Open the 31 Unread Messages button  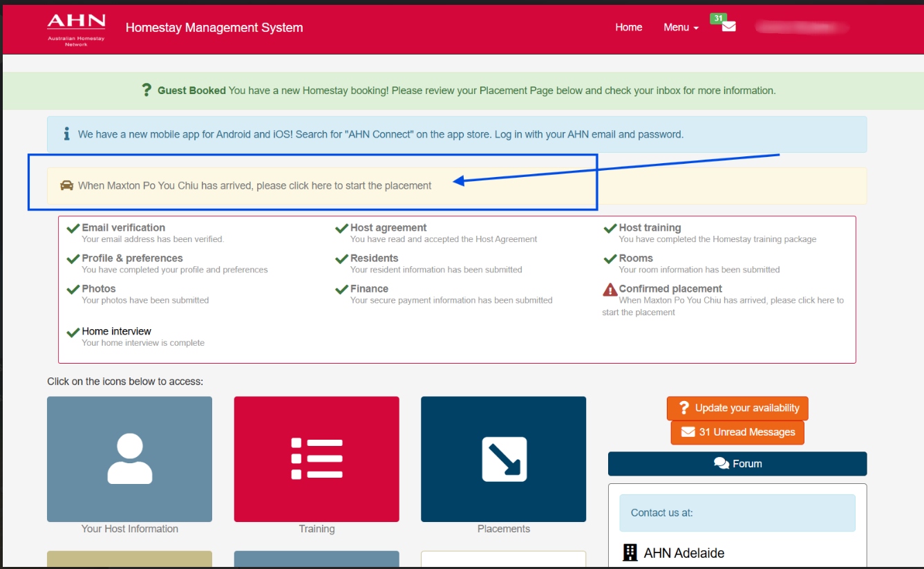click(737, 432)
